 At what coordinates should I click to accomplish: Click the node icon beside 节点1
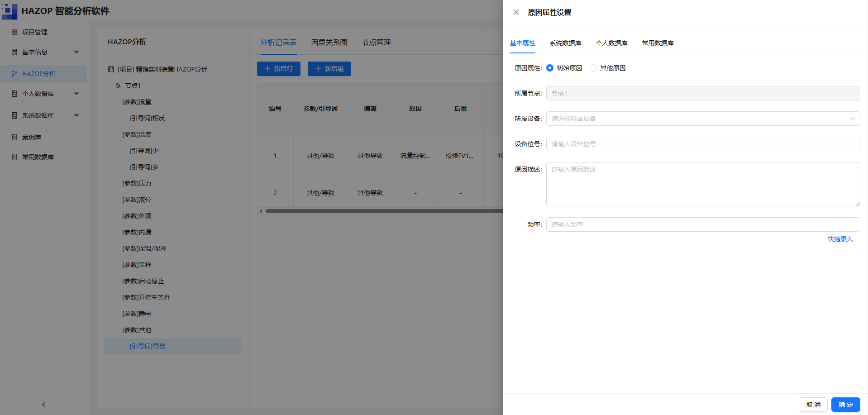[118, 86]
